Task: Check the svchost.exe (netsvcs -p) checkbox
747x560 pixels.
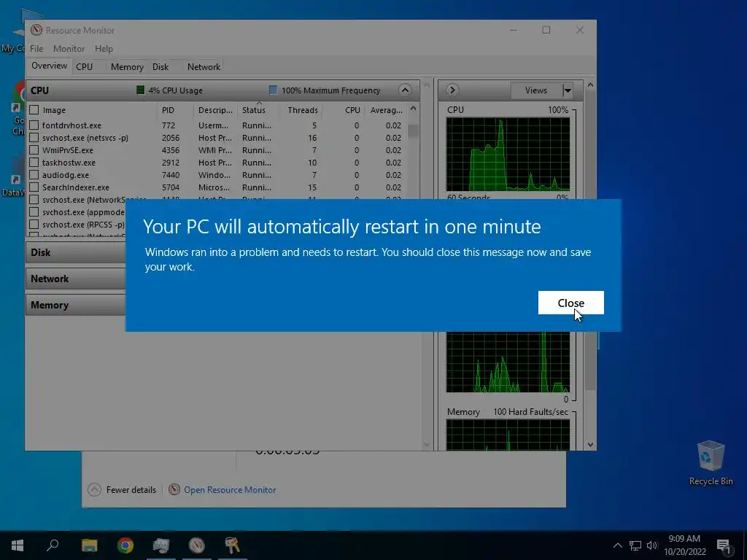Action: tap(34, 138)
